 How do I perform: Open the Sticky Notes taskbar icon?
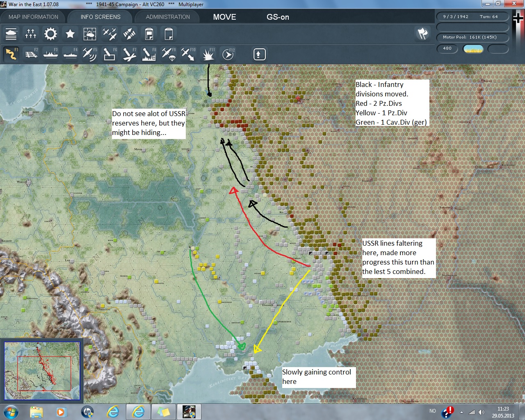(164, 411)
